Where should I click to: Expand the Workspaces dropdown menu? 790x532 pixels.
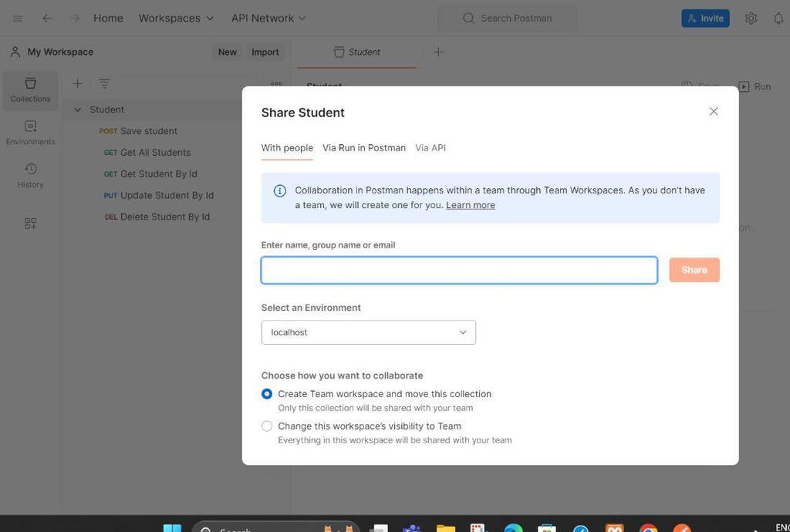tap(176, 18)
